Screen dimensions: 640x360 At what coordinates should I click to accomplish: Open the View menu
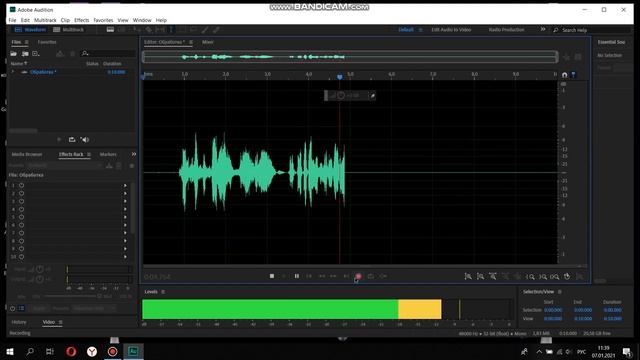tap(123, 20)
